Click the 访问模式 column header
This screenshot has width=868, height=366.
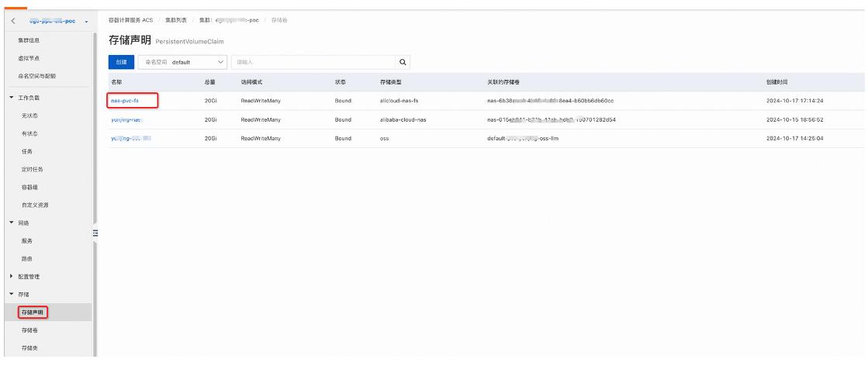click(x=251, y=82)
